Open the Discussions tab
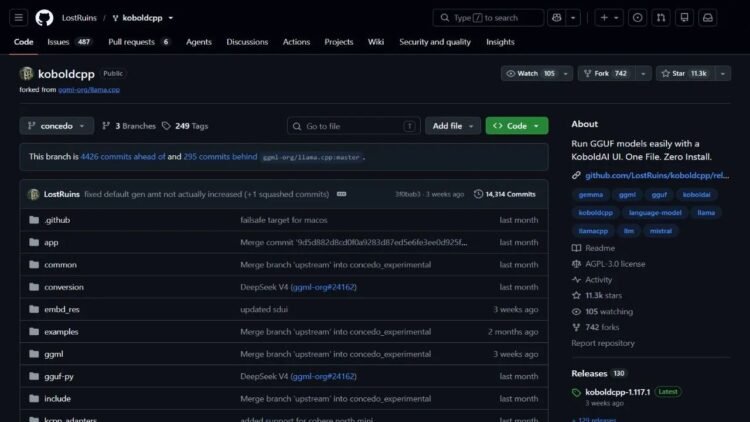 tap(247, 42)
